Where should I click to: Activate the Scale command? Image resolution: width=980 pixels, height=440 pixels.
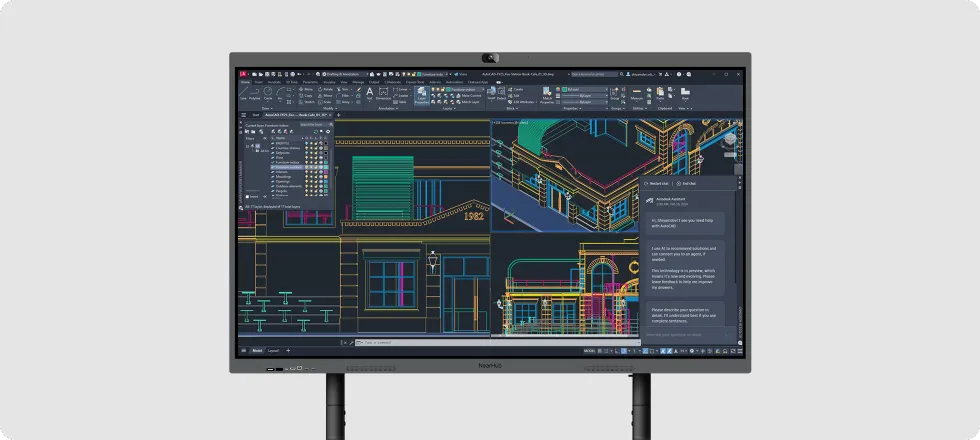click(x=325, y=102)
